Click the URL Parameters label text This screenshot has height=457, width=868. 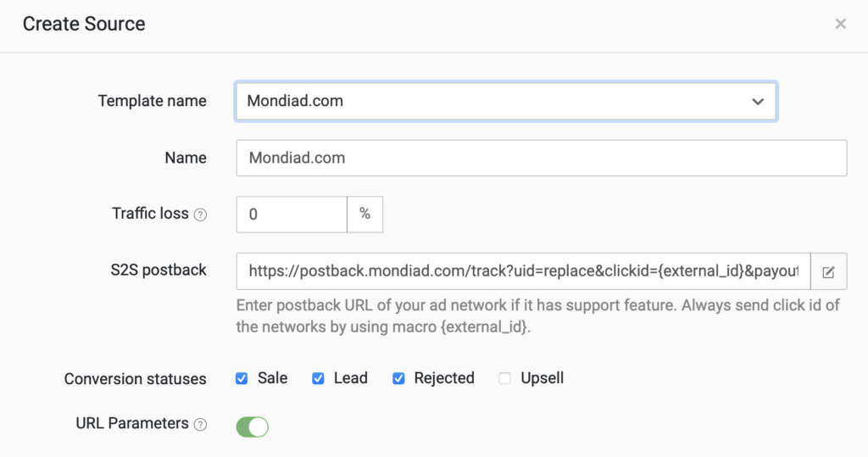[x=132, y=423]
